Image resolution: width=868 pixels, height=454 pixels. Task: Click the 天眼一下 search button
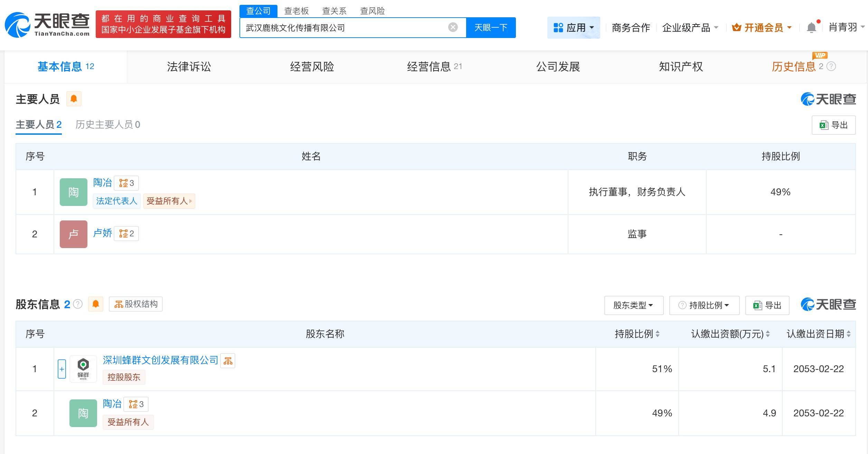pos(491,27)
